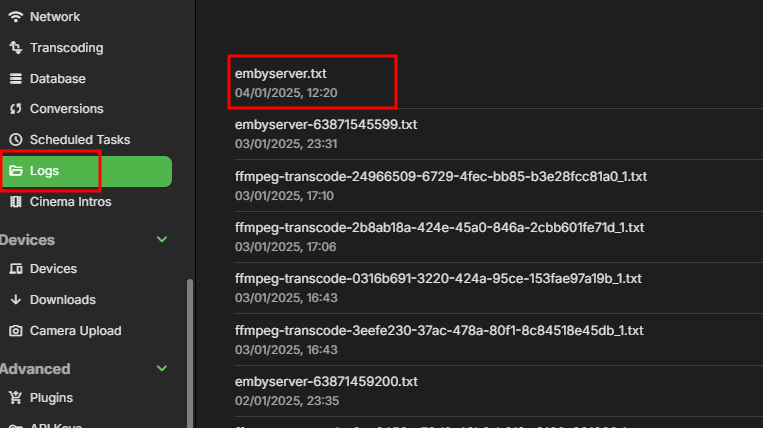Click the 04/01/2025, 12:20 timestamp
Image resolution: width=763 pixels, height=428 pixels.
coord(286,93)
